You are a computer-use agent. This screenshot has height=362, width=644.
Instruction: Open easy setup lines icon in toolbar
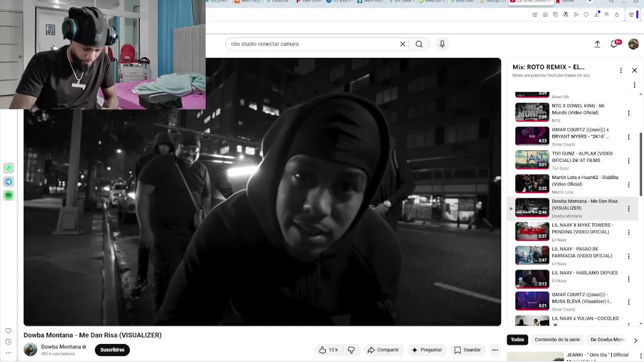(607, 15)
